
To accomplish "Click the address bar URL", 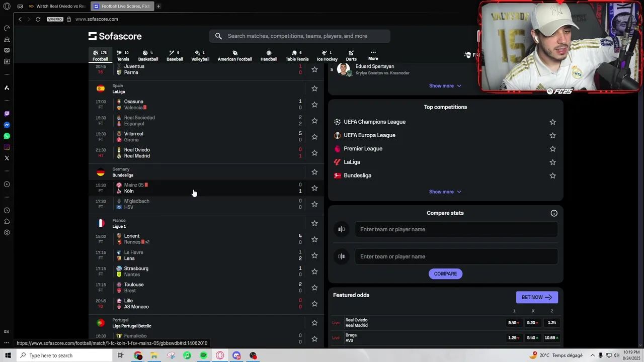I will [97, 19].
